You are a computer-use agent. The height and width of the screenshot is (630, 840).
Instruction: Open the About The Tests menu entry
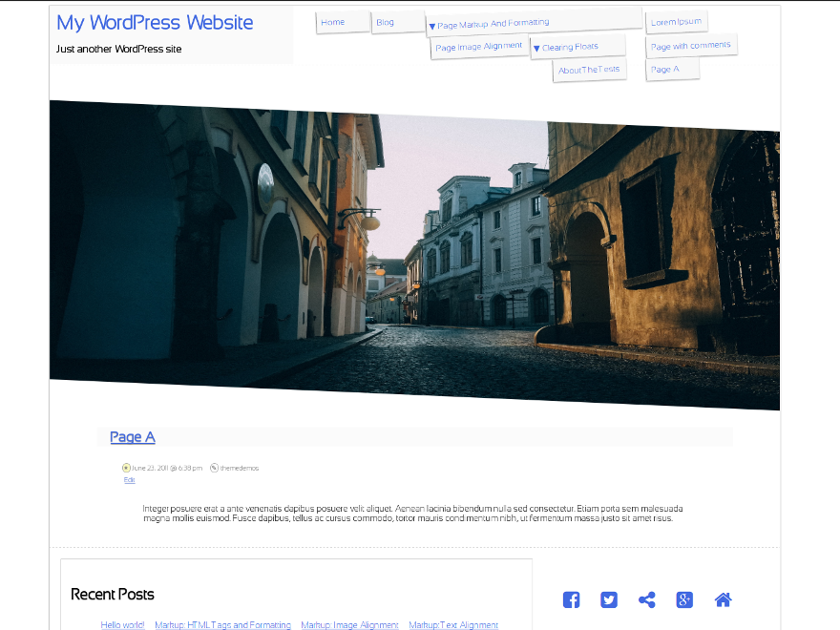589,70
